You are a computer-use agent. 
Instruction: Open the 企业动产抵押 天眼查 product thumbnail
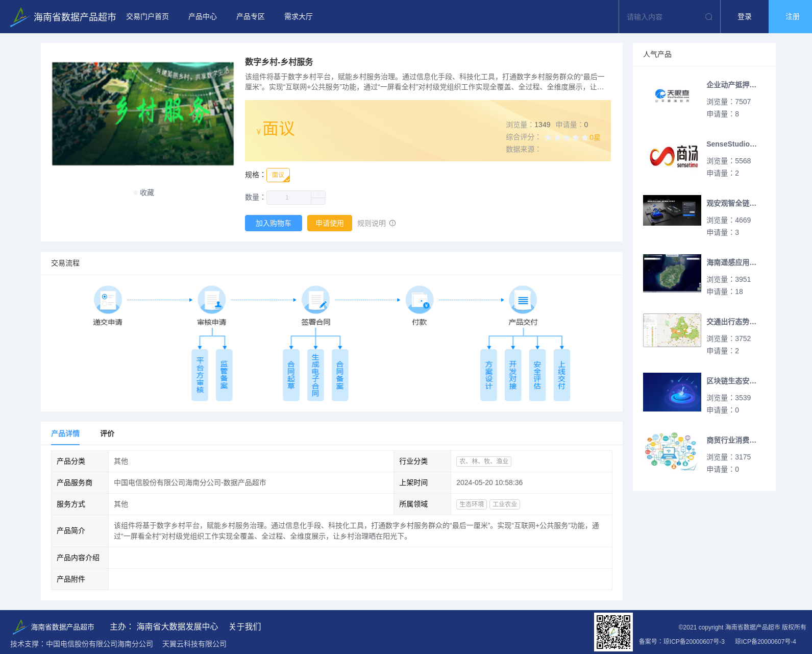point(672,96)
